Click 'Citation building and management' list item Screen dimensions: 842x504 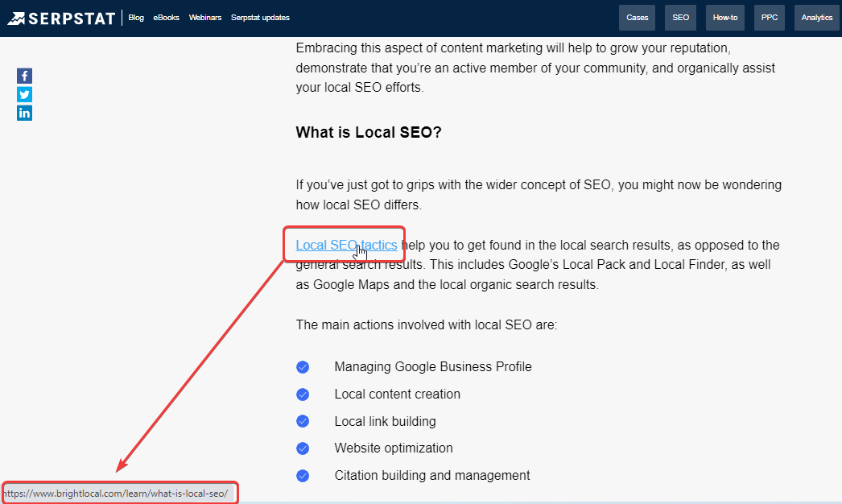coord(432,476)
